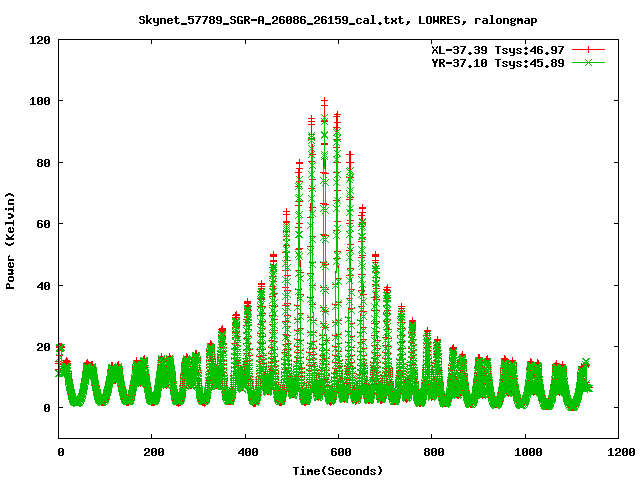Click the y-axis tick label 60
640x480 pixels.
[43, 224]
